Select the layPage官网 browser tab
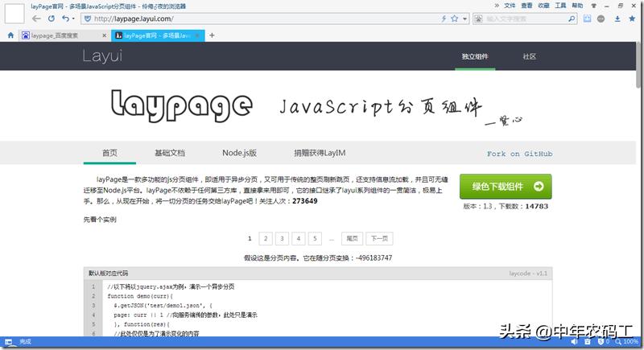The height and width of the screenshot is (350, 644). click(x=159, y=35)
